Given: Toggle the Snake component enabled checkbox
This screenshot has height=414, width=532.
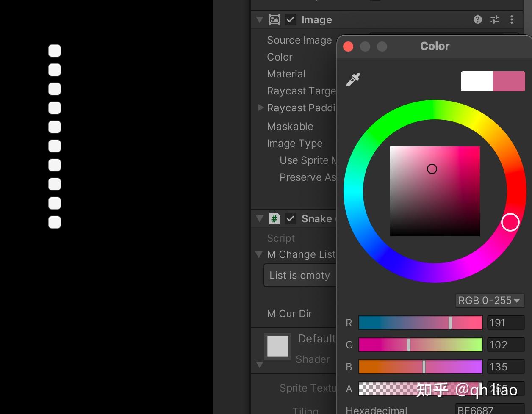Looking at the screenshot, I should click(291, 218).
